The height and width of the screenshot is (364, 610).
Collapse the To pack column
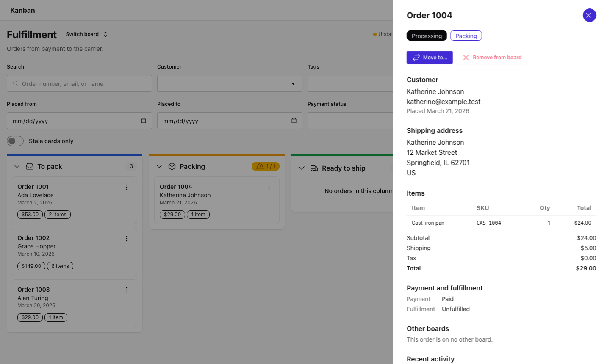(17, 166)
